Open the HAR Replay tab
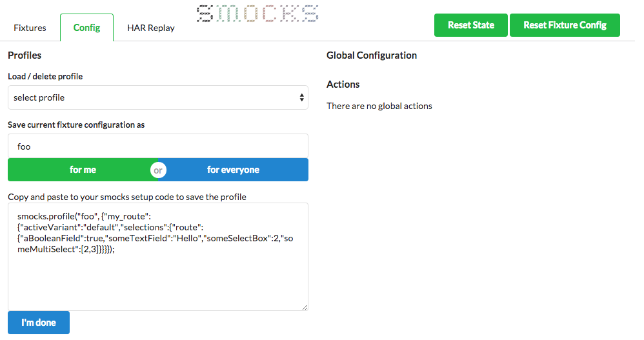This screenshot has width=644, height=340. pyautogui.click(x=150, y=28)
